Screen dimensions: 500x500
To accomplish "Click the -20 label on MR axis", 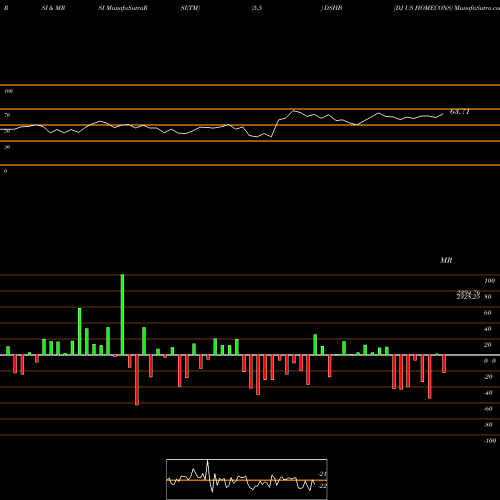I will coord(488,377).
